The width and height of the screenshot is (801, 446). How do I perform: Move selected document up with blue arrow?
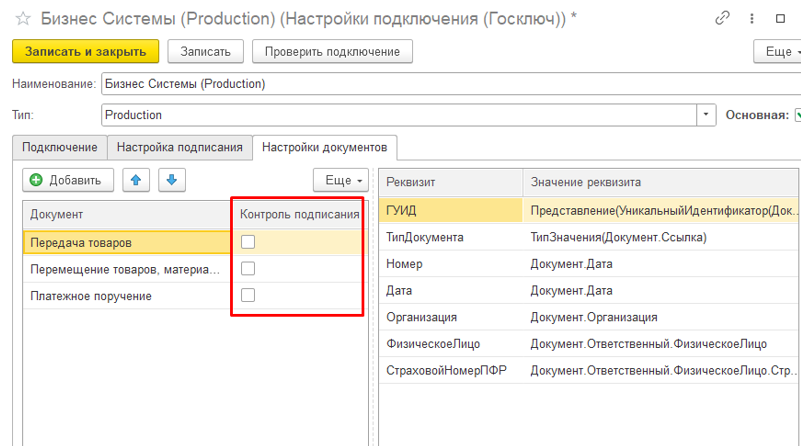tap(136, 180)
